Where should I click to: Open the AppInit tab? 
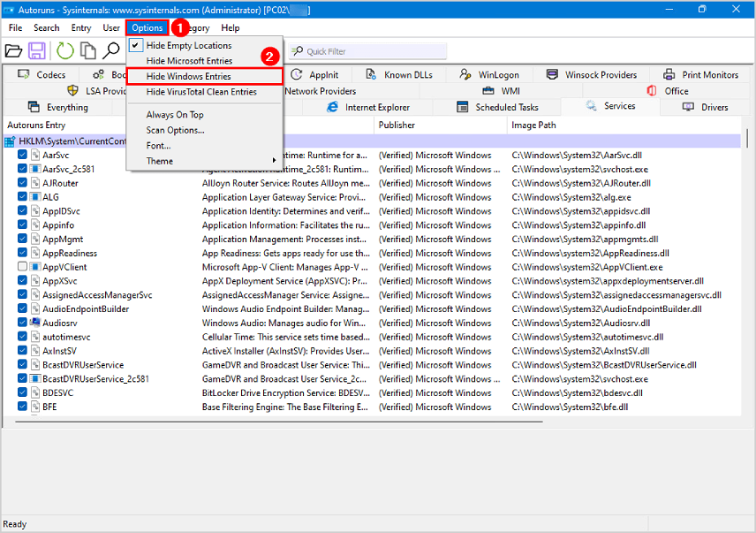(314, 75)
